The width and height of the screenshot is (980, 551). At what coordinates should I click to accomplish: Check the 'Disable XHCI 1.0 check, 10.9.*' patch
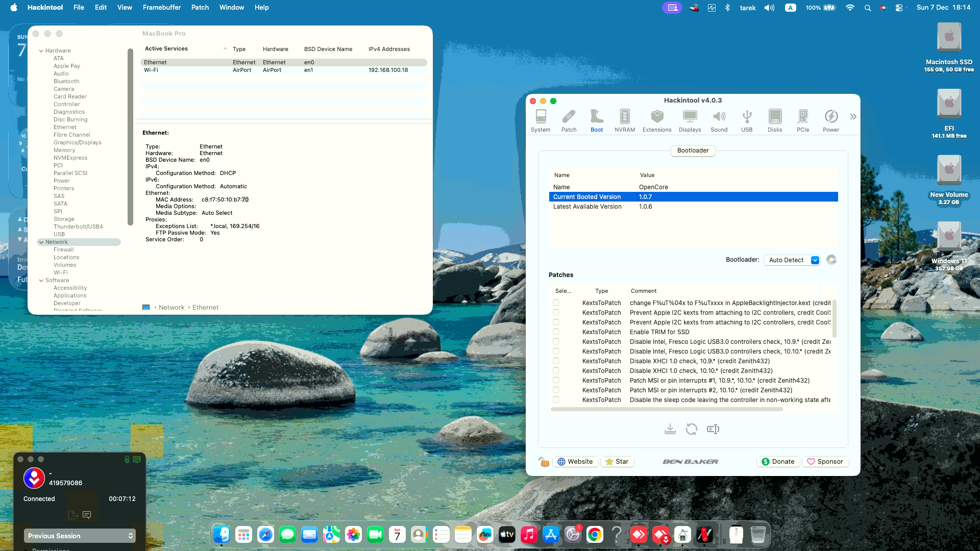tap(555, 361)
